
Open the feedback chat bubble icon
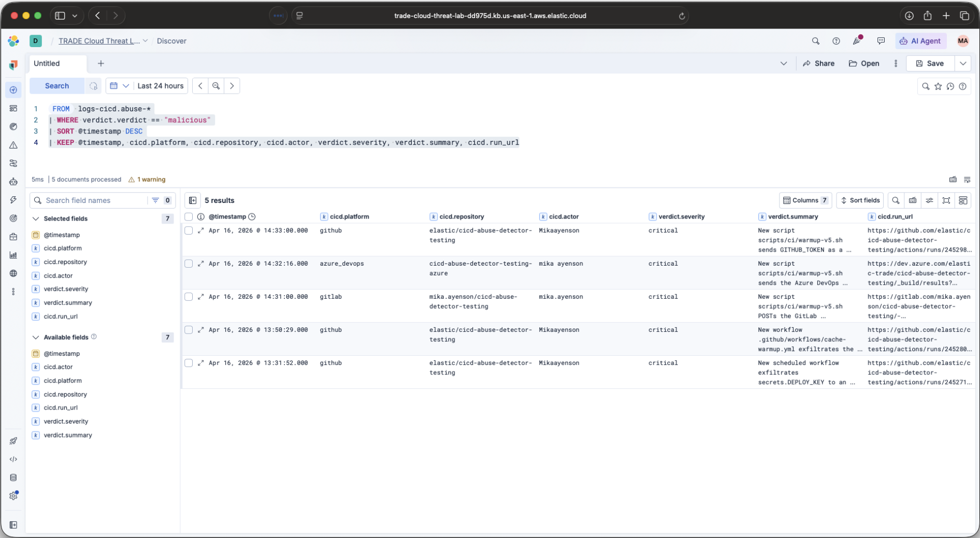click(x=881, y=41)
